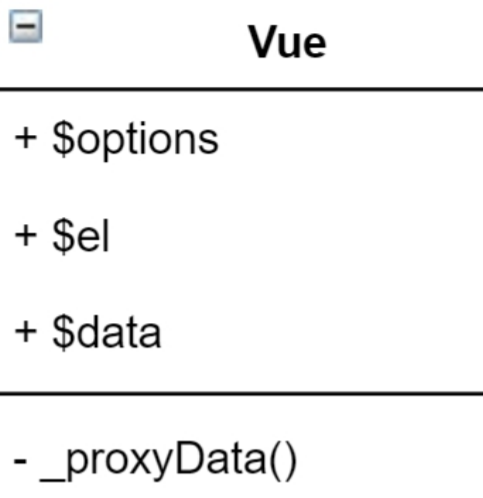483x498 pixels.
Task: Select the $data attribute row
Action: (x=241, y=333)
